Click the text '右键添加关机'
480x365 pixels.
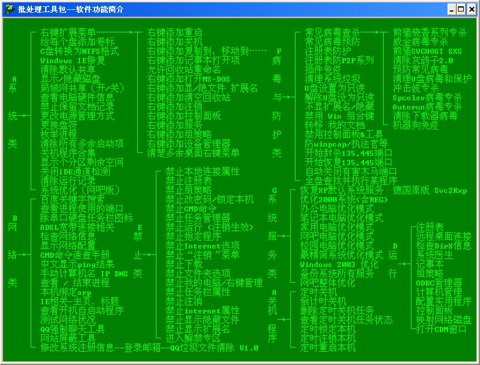(x=175, y=42)
